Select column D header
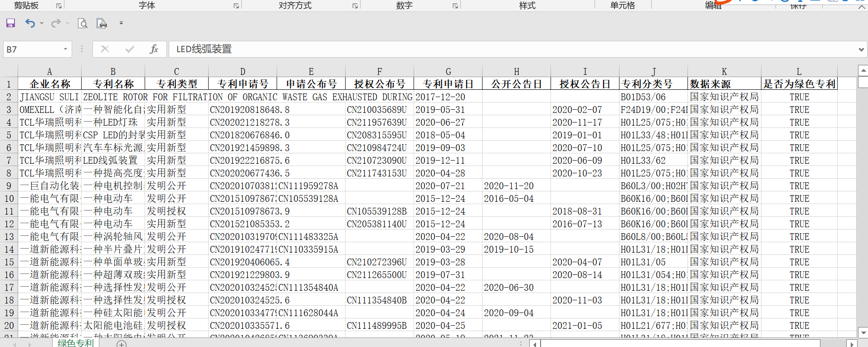The width and height of the screenshot is (868, 347). click(x=243, y=71)
